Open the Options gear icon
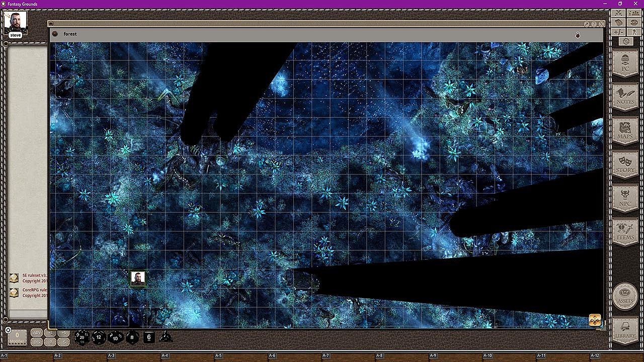The image size is (644, 362). (x=626, y=41)
